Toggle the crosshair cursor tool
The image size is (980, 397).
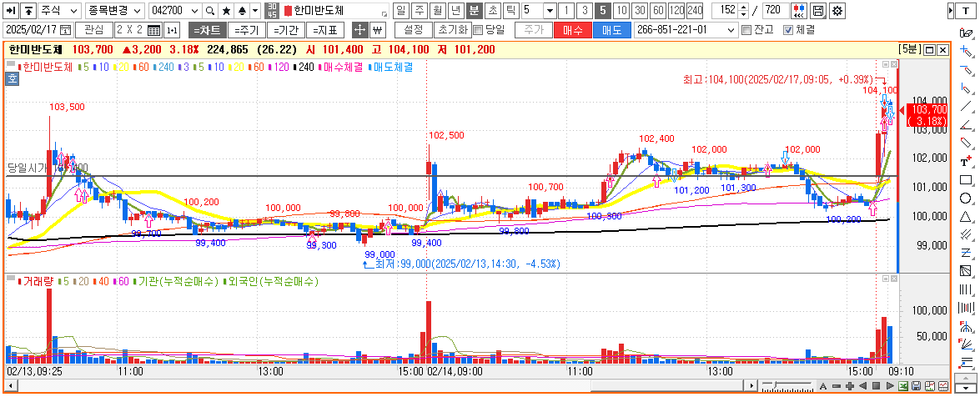pos(359,29)
